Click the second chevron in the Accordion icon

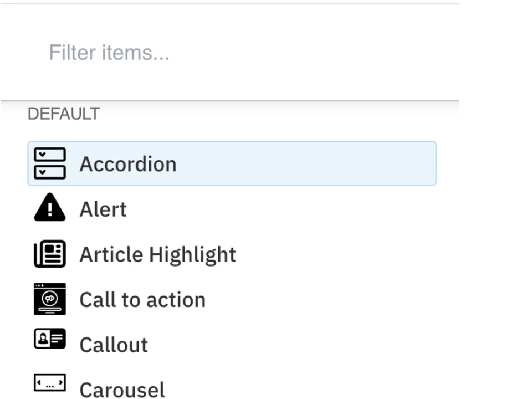(x=42, y=172)
